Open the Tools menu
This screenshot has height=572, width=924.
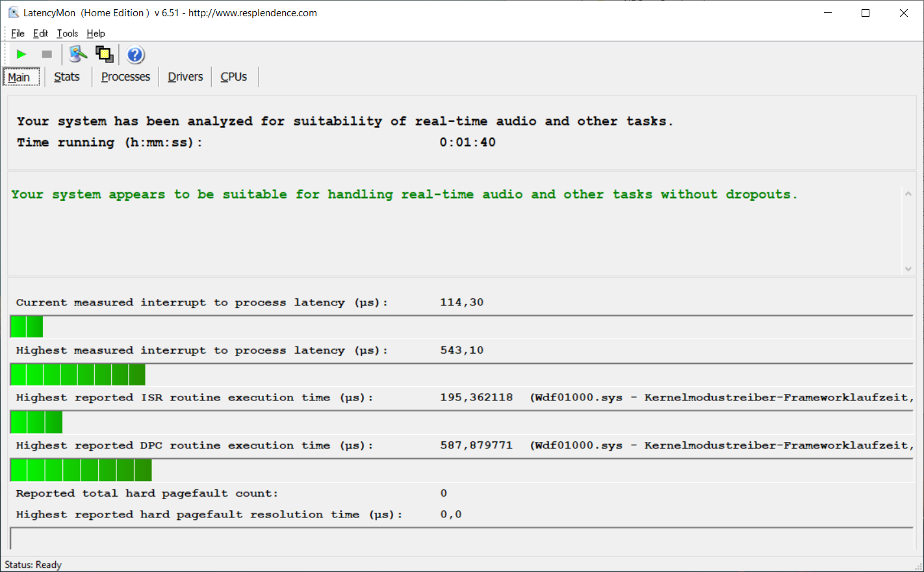point(67,34)
